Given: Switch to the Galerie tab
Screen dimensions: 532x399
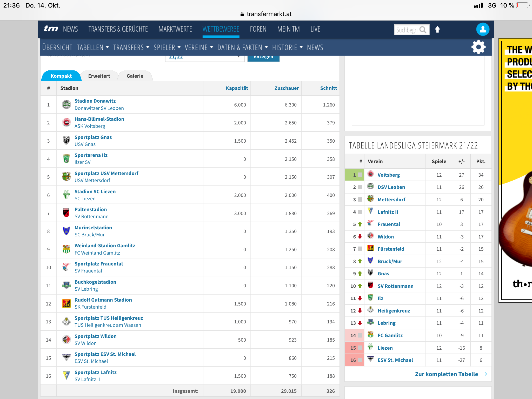Looking at the screenshot, I should click(135, 76).
